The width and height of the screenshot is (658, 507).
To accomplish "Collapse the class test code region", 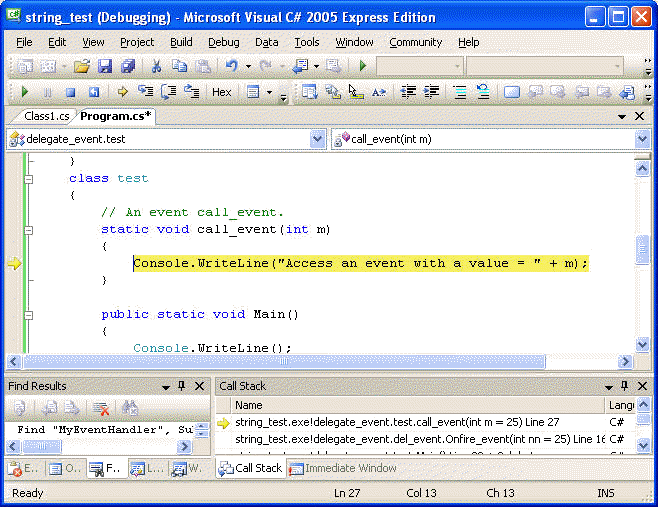I will click(x=28, y=178).
